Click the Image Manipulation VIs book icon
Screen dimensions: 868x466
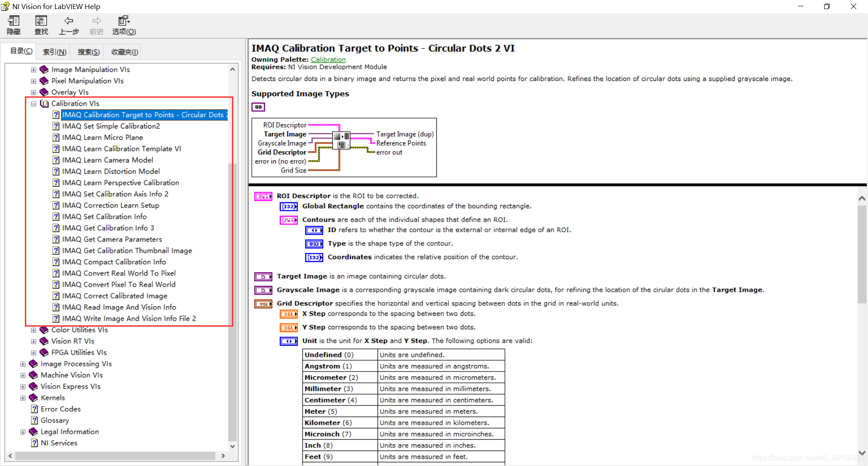coord(44,69)
